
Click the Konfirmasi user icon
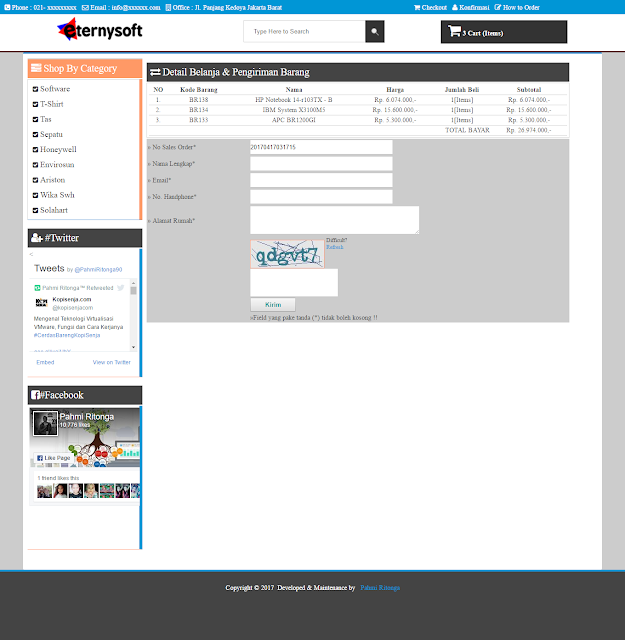(x=455, y=7)
